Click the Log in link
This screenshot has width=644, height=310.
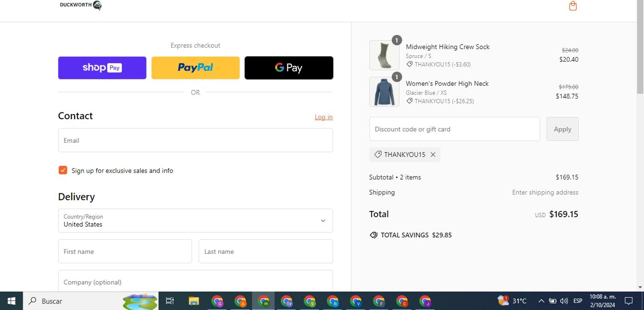point(323,117)
